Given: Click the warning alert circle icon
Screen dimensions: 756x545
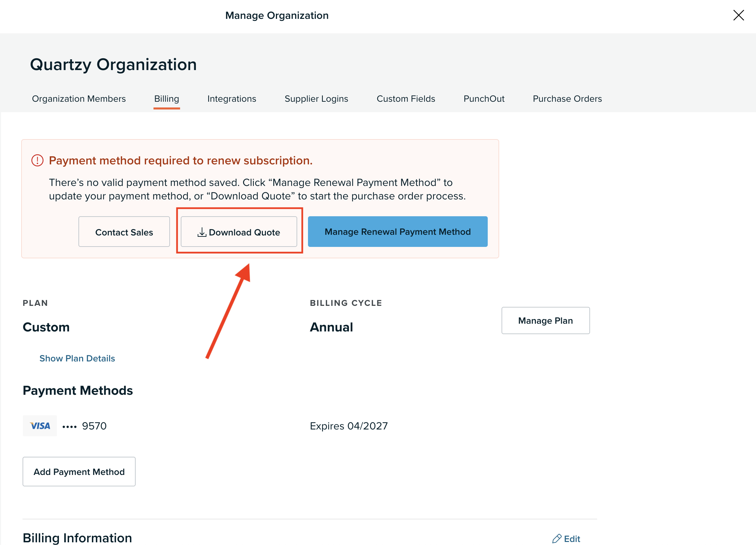Looking at the screenshot, I should click(x=37, y=161).
